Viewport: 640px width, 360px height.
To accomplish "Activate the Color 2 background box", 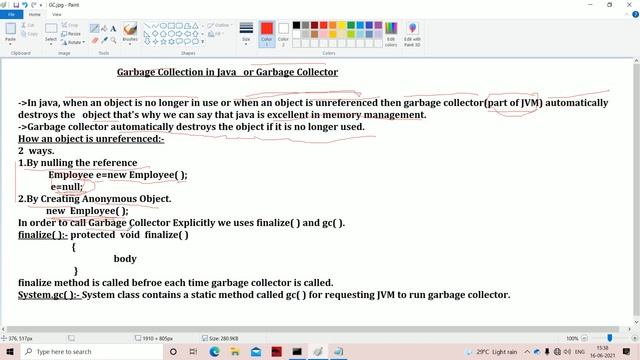I will (x=283, y=33).
